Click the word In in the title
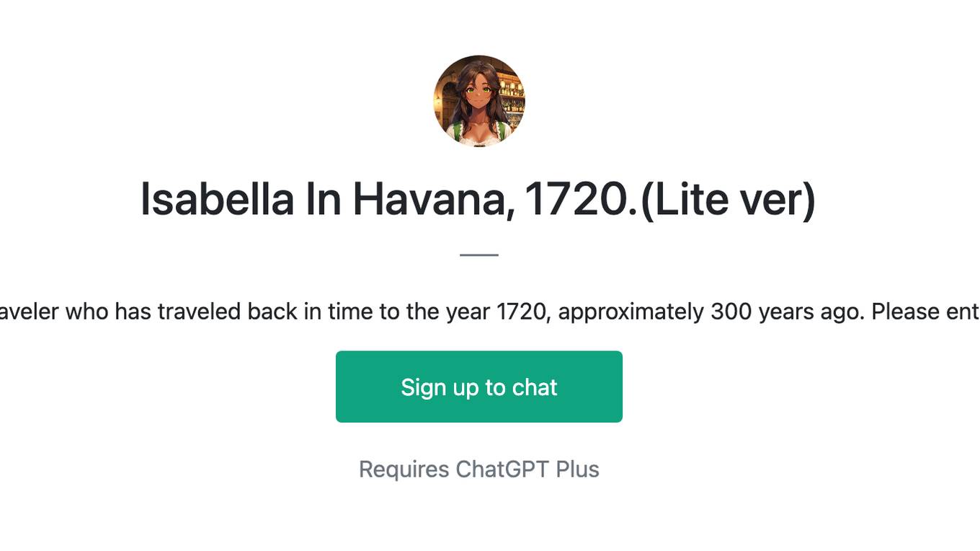The width and height of the screenshot is (980, 551). [324, 199]
